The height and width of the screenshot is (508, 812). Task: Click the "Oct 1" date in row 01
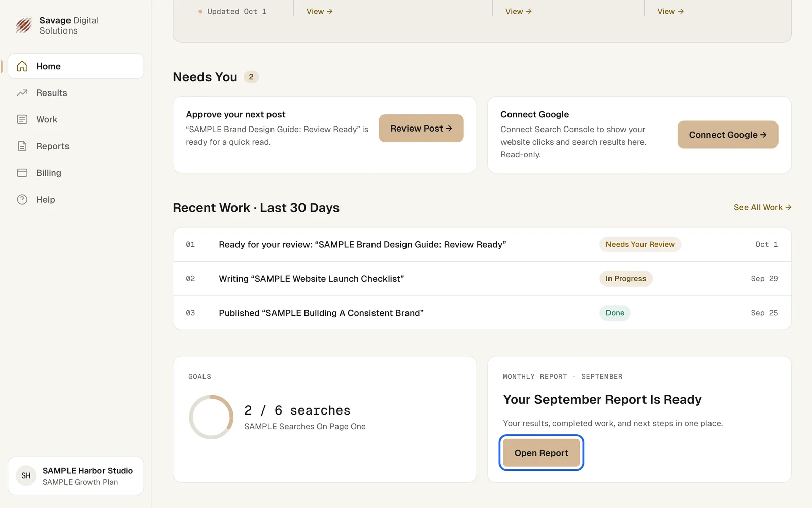766,244
